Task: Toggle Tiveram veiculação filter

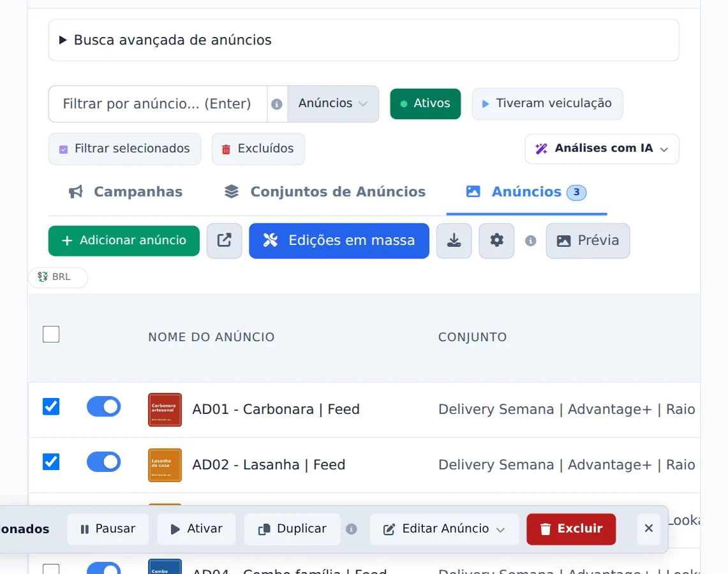Action: (x=547, y=103)
